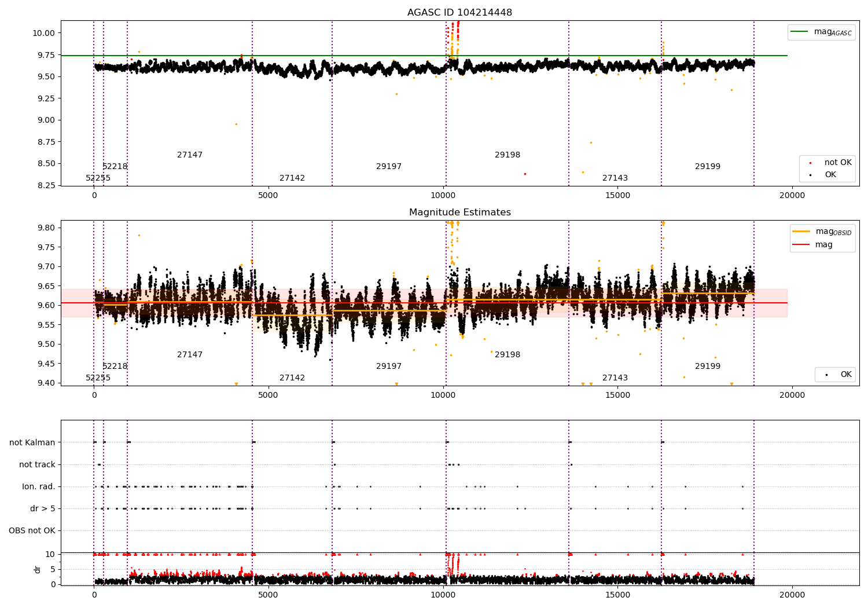Click obsid label 27142 in the top plot
868x608 pixels.
pos(292,178)
